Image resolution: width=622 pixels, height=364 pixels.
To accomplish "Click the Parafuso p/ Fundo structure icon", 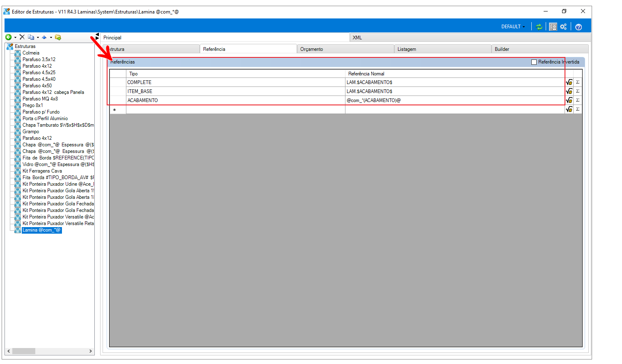I will [18, 112].
